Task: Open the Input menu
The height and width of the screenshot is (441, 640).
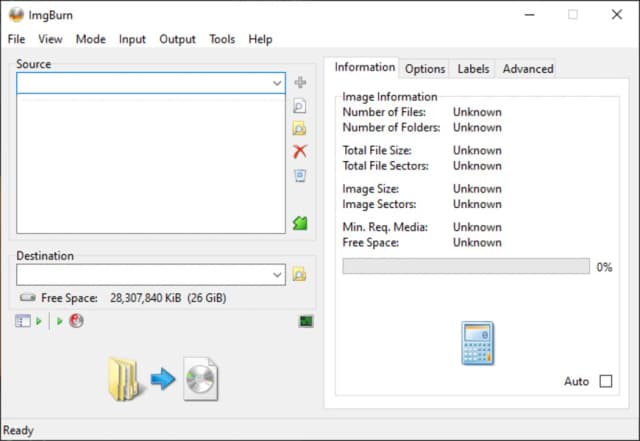Action: point(132,39)
